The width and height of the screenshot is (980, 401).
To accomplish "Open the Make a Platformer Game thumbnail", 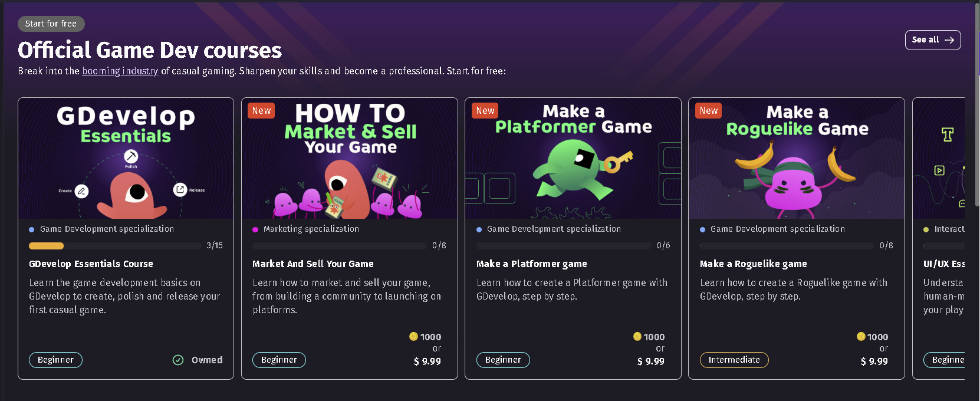I will 573,159.
